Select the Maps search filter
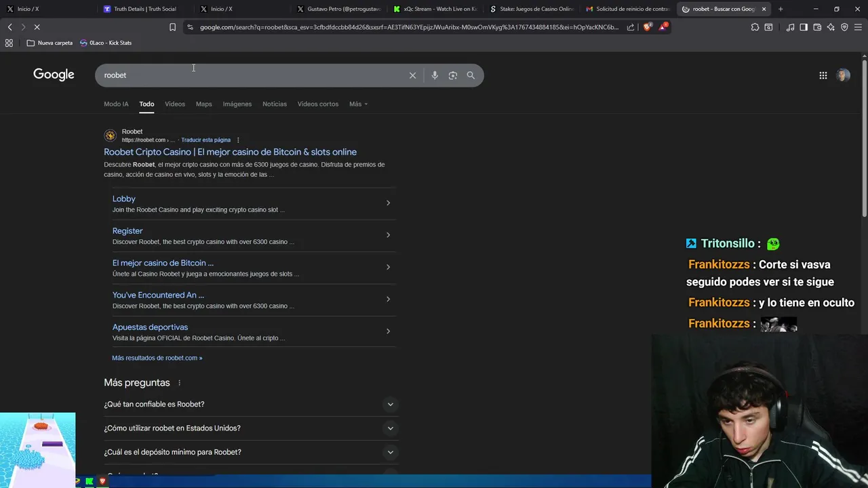 click(204, 104)
